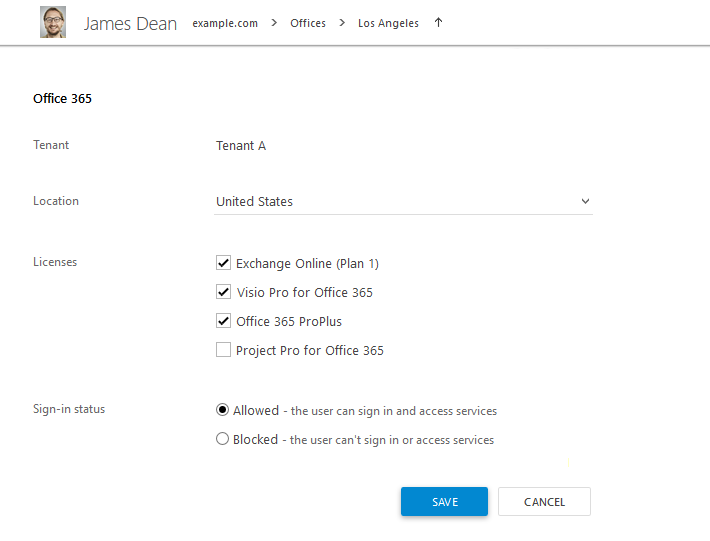The image size is (710, 541).
Task: Open the United States location combo box
Action: tap(403, 201)
